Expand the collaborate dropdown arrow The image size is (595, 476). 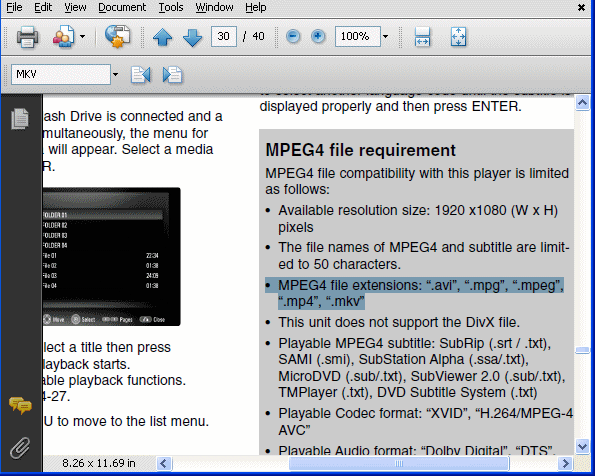click(x=82, y=36)
